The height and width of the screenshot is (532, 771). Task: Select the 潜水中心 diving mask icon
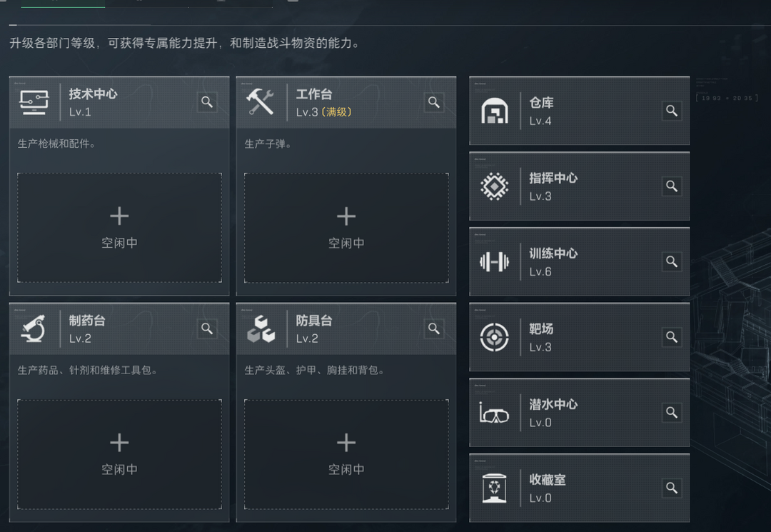[x=495, y=413]
